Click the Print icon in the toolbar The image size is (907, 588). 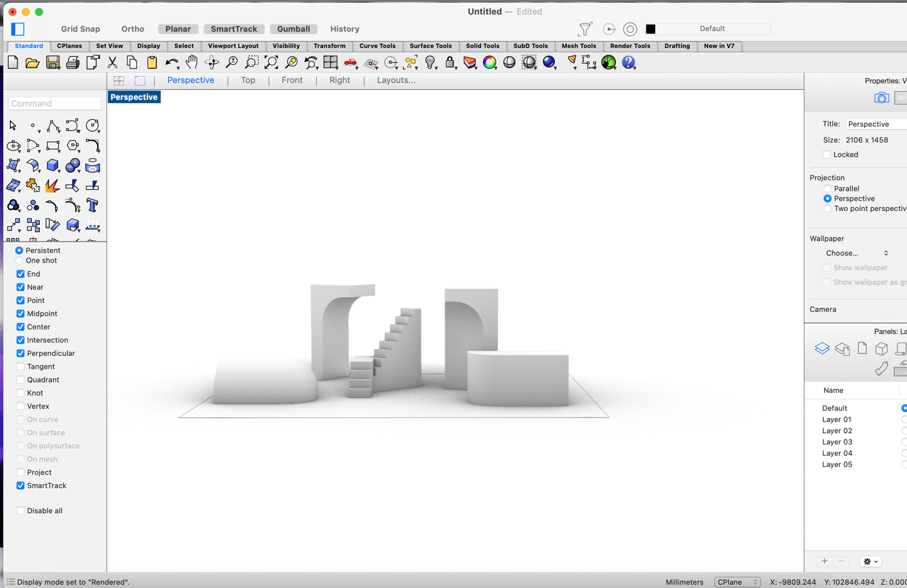[72, 62]
